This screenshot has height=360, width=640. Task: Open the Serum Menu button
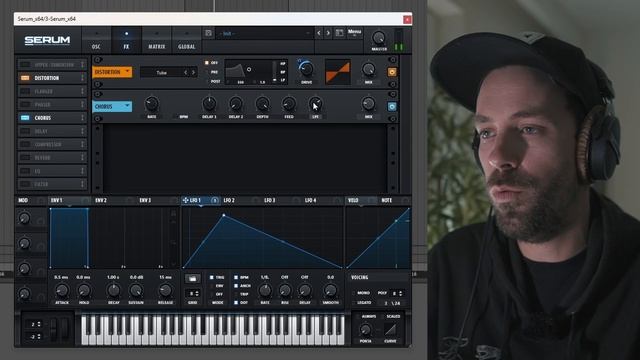coord(354,32)
